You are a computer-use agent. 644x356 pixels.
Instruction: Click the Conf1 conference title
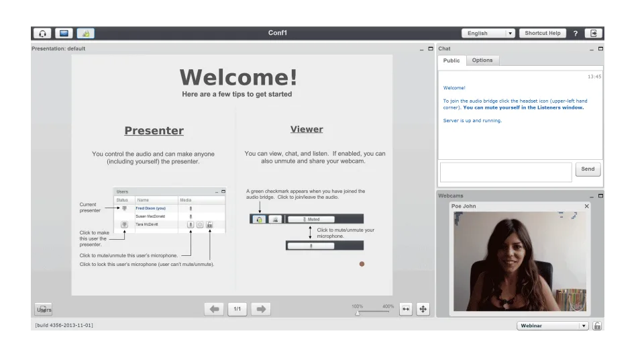pyautogui.click(x=278, y=33)
